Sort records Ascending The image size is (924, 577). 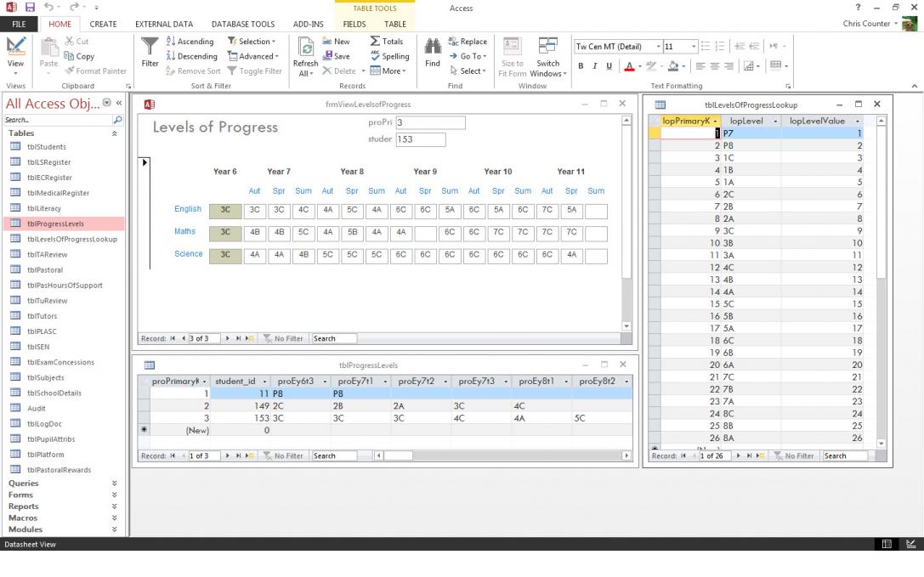(x=190, y=42)
